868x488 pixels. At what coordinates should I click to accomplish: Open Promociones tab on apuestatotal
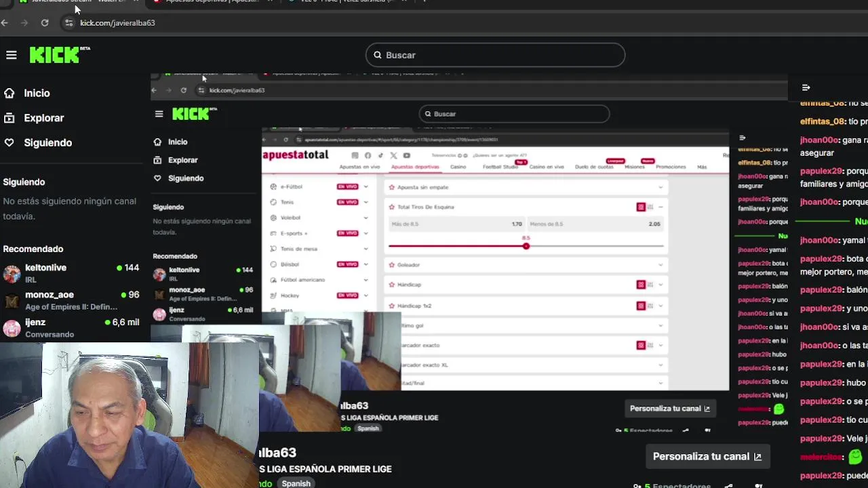[671, 167]
